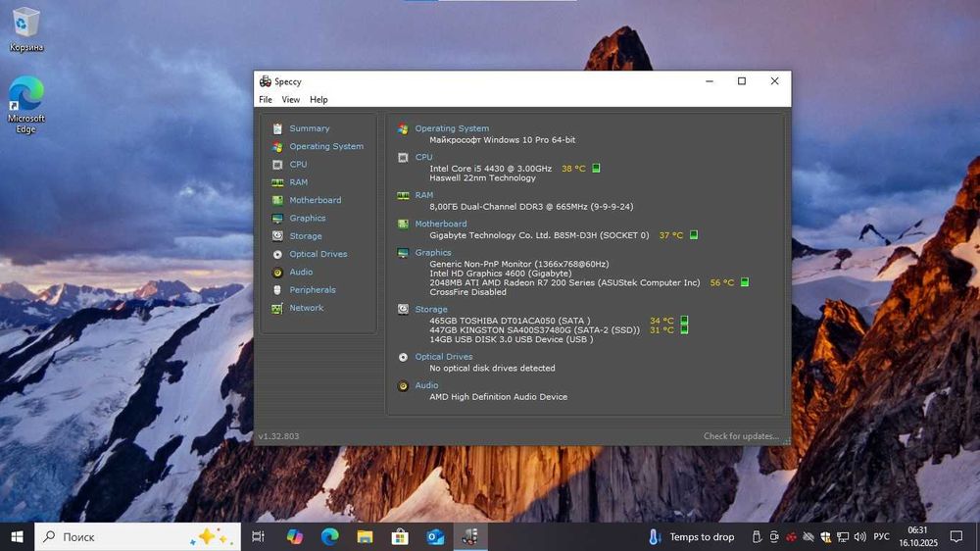Click the speaker icon beside sidebar Audio
The image size is (980, 551).
(277, 273)
